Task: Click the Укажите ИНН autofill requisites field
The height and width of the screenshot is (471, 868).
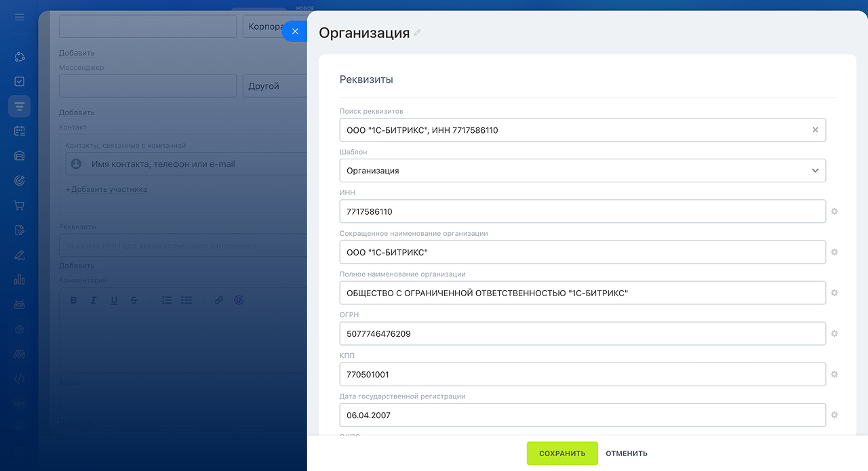Action: click(x=183, y=245)
